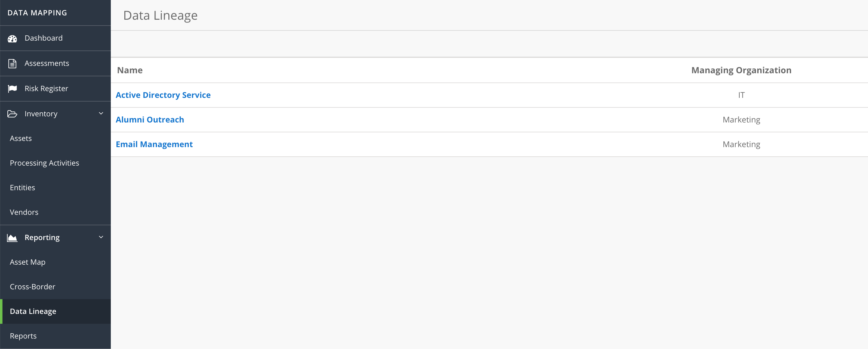Viewport: 868px width, 349px height.
Task: Select the Assessments document icon
Action: [x=12, y=63]
